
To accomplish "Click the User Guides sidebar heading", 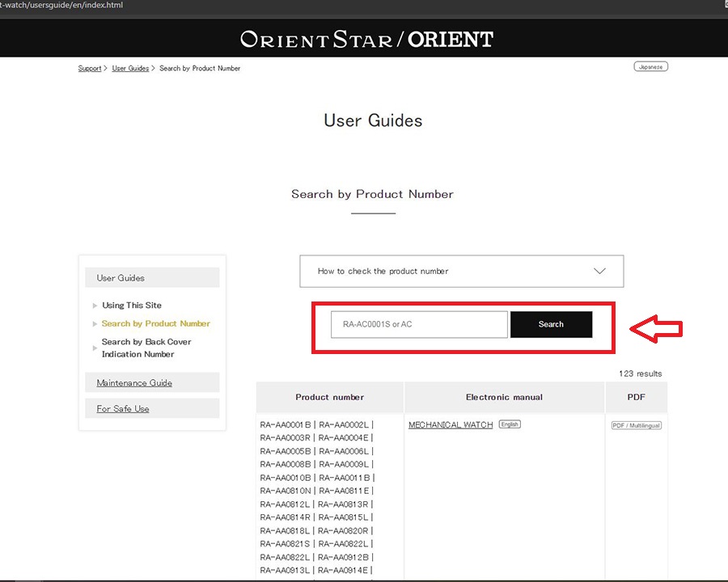I will [152, 277].
